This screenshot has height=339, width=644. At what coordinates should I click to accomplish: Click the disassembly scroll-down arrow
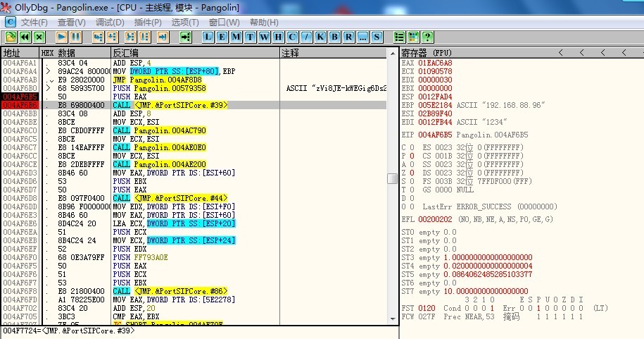[393, 320]
